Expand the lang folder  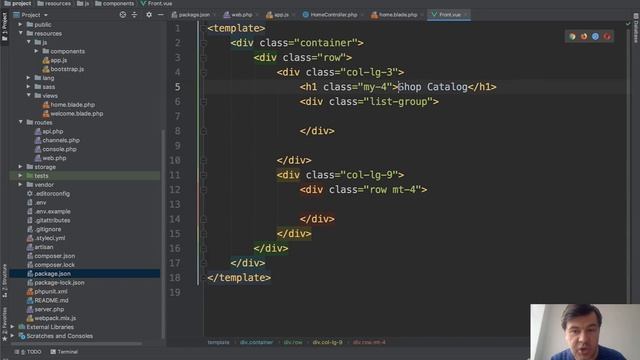click(x=29, y=78)
